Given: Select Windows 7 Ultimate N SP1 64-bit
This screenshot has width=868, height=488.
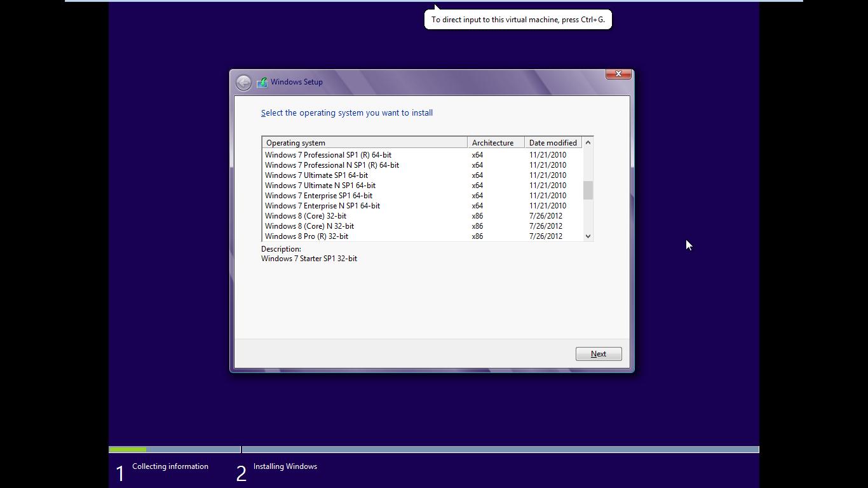Looking at the screenshot, I should coord(422,186).
